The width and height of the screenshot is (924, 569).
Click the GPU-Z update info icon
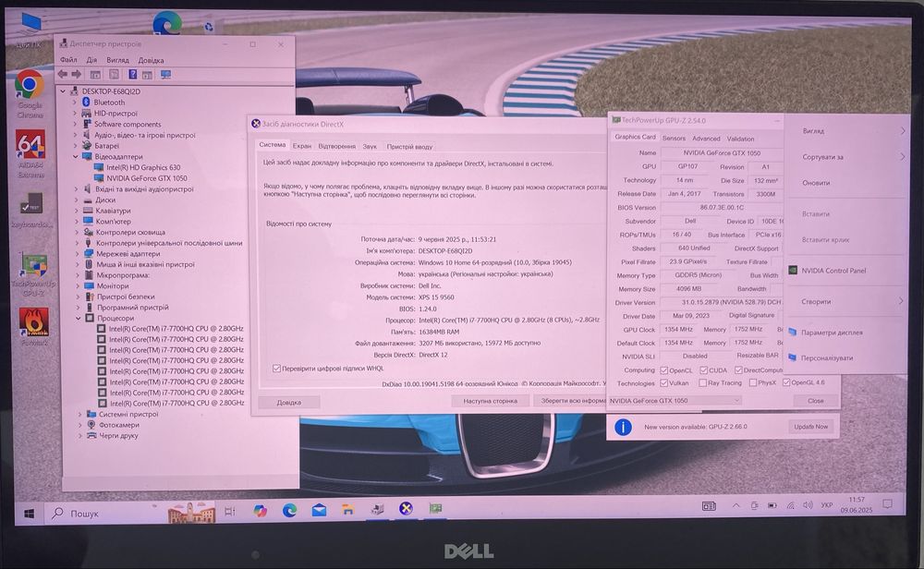pyautogui.click(x=623, y=427)
